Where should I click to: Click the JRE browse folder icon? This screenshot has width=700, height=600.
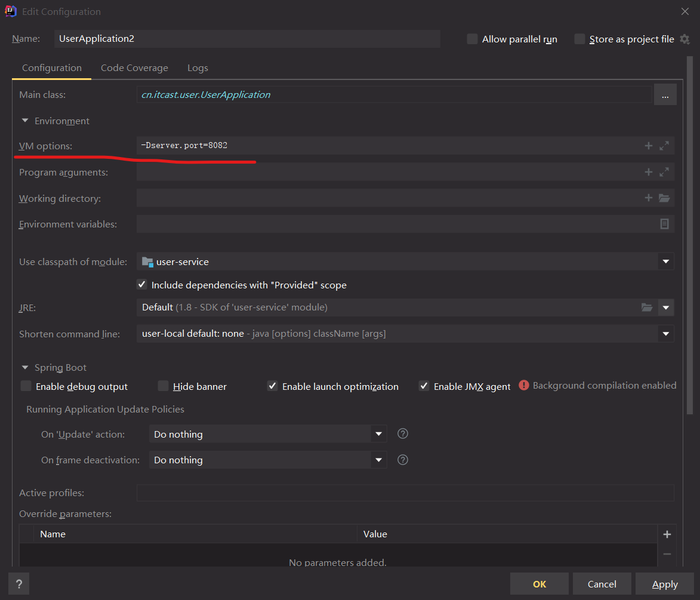click(x=647, y=307)
